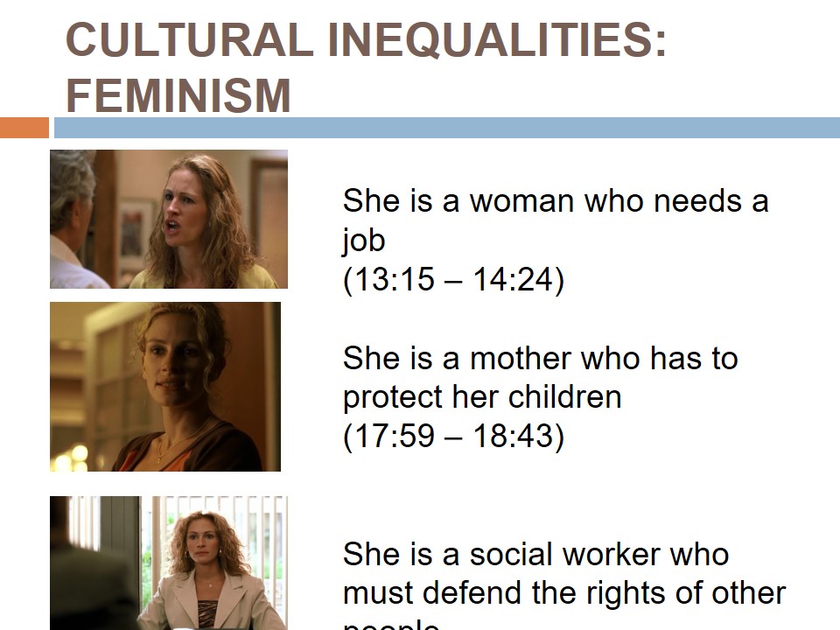This screenshot has width=840, height=630.
Task: Click the timestamp text 13:15 – 14:24
Action: point(453,280)
